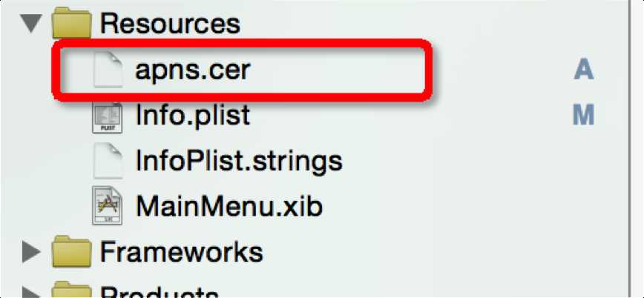Select the Info.plist file name
644x298 pixels.
[192, 116]
